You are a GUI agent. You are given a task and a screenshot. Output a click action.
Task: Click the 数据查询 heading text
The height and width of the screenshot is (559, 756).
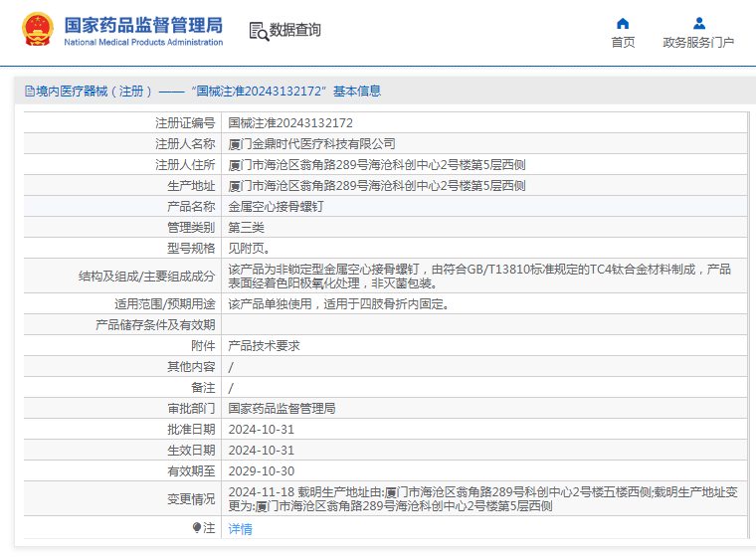click(294, 30)
